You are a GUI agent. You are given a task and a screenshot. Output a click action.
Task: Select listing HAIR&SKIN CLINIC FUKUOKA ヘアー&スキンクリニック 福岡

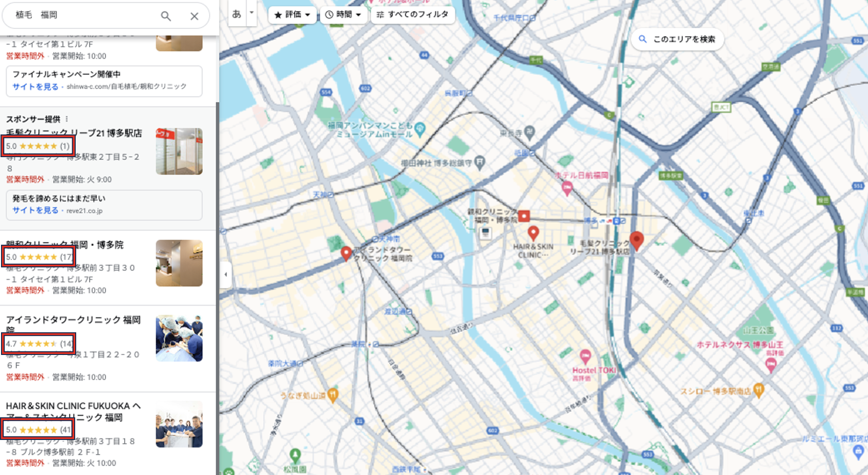(x=73, y=411)
